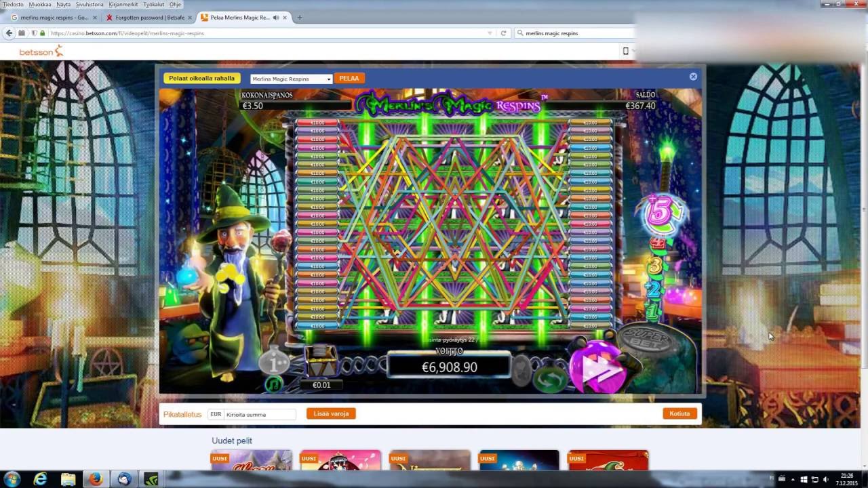Click the KOKONAISPANOS value €3.50

point(252,106)
